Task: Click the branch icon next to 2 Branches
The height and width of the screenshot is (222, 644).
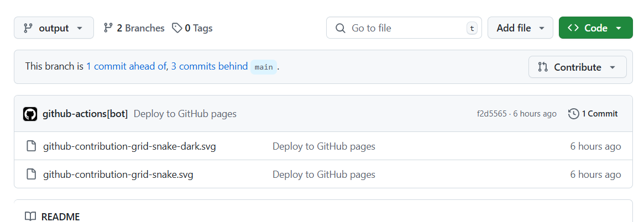Action: pyautogui.click(x=108, y=28)
